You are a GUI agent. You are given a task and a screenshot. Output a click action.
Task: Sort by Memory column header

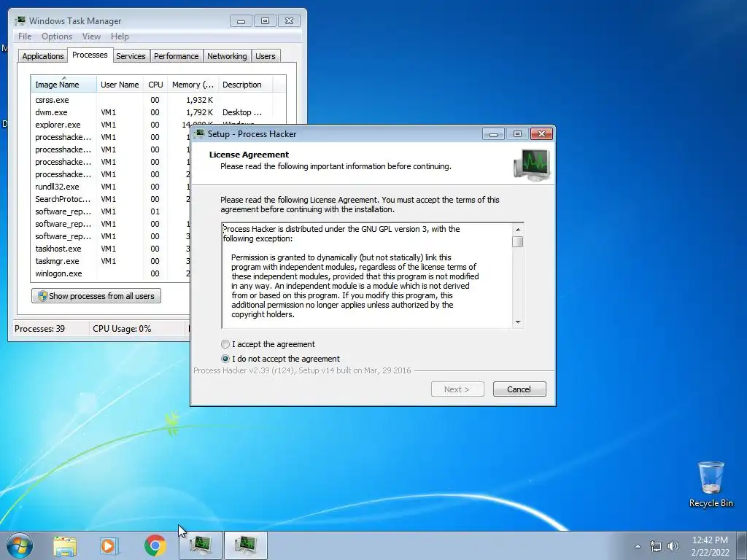[193, 85]
